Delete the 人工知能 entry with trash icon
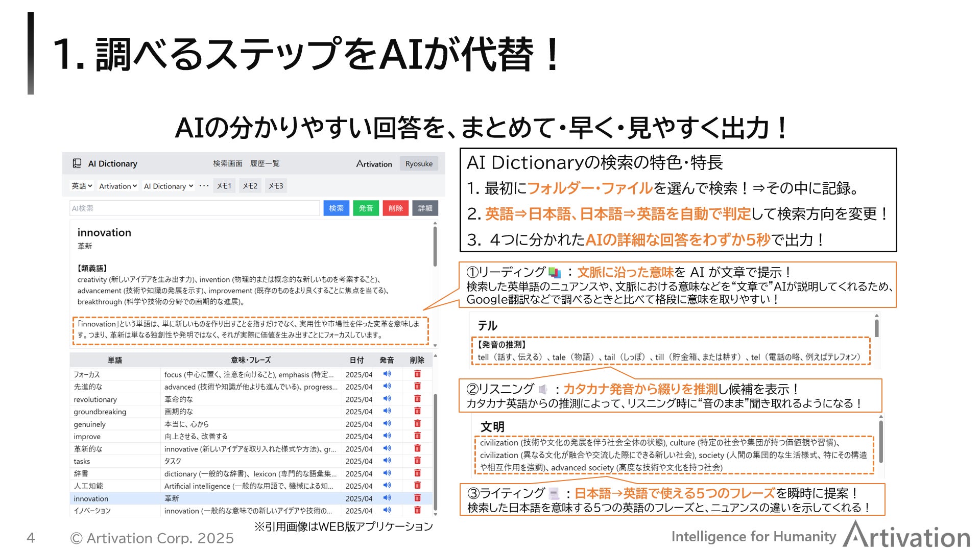 (x=417, y=485)
